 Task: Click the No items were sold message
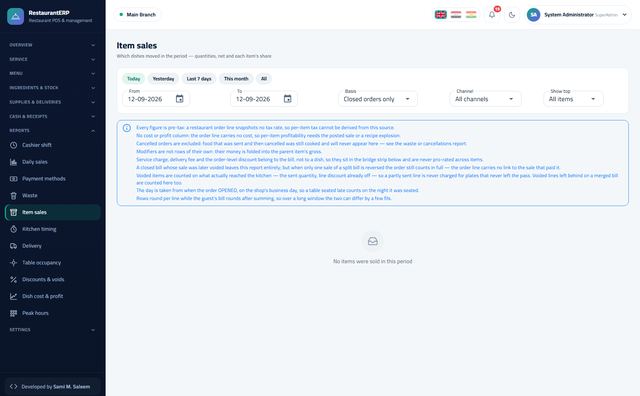point(373,261)
